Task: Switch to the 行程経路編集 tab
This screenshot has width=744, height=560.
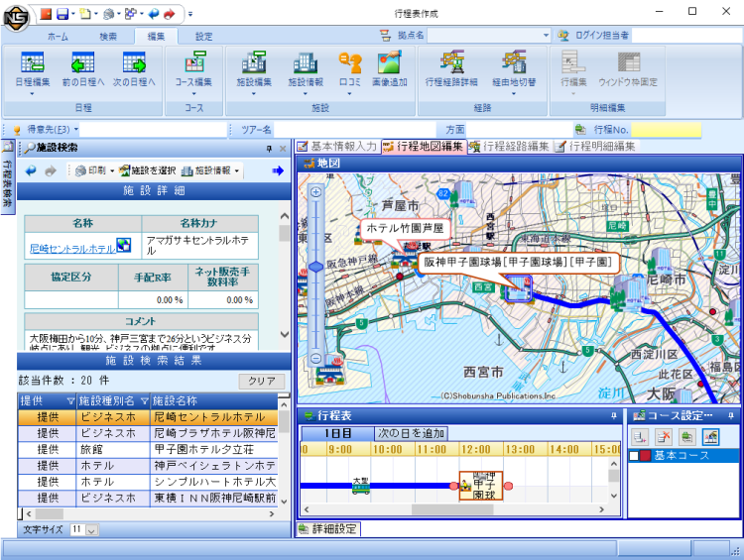Action: point(510,147)
